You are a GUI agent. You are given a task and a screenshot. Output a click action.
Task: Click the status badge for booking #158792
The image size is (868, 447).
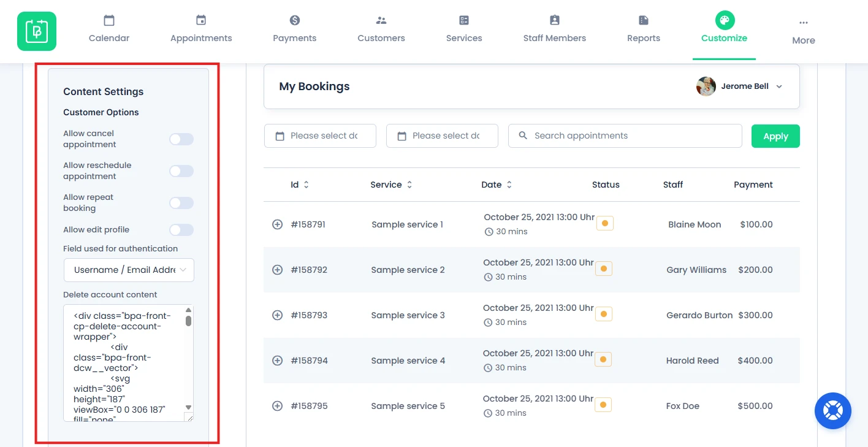pyautogui.click(x=604, y=269)
